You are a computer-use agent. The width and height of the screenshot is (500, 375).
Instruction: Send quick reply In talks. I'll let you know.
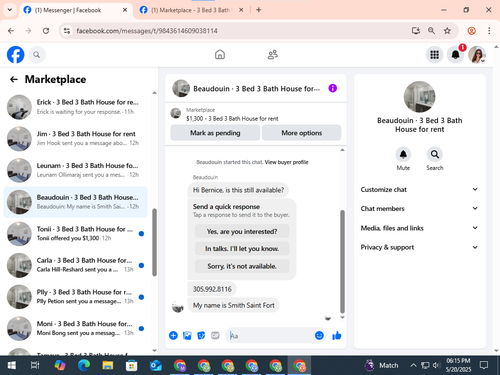(x=242, y=249)
